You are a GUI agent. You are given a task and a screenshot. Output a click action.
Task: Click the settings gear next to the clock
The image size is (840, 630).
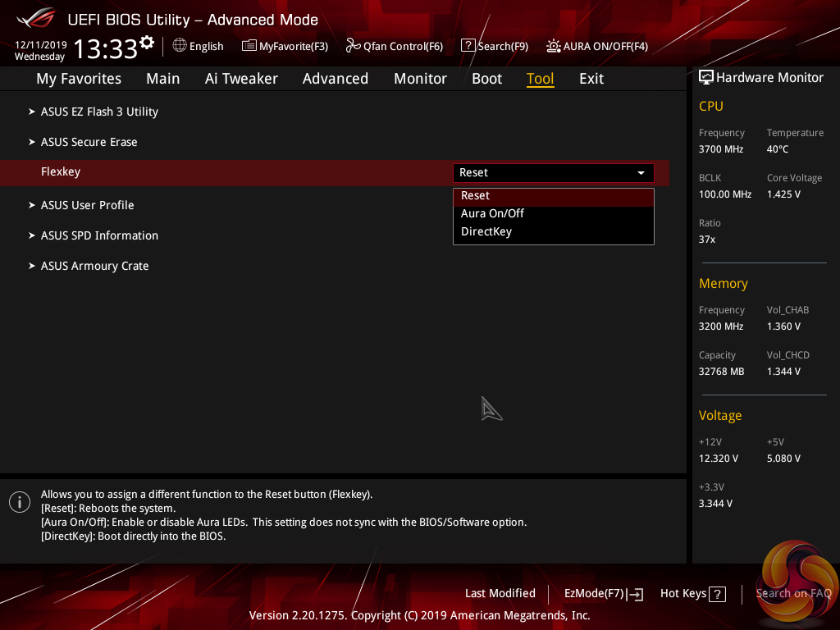[147, 43]
